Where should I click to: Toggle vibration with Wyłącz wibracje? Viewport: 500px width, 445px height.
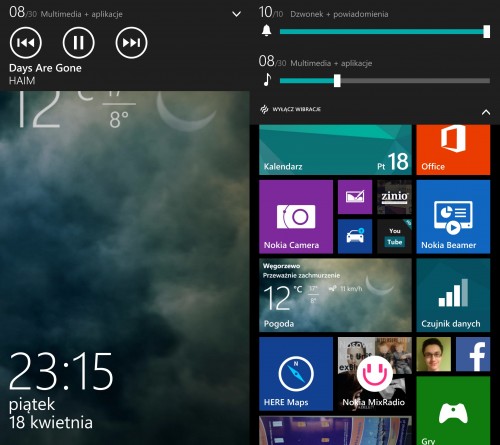click(x=291, y=109)
